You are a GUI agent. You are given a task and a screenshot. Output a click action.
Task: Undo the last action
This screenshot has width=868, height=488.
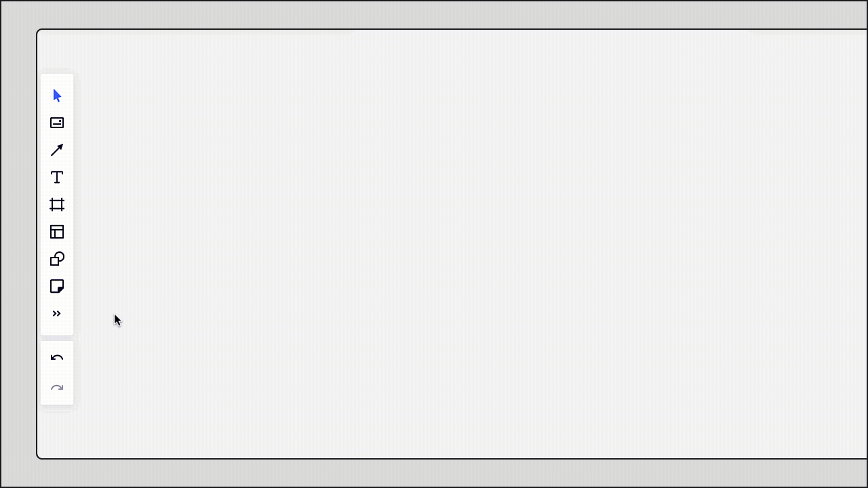[x=57, y=358]
